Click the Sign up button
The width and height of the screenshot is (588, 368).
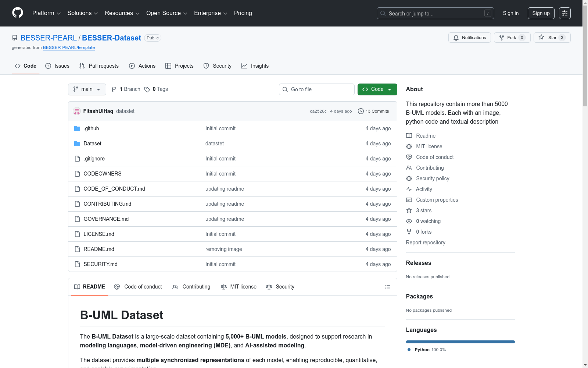coord(541,13)
